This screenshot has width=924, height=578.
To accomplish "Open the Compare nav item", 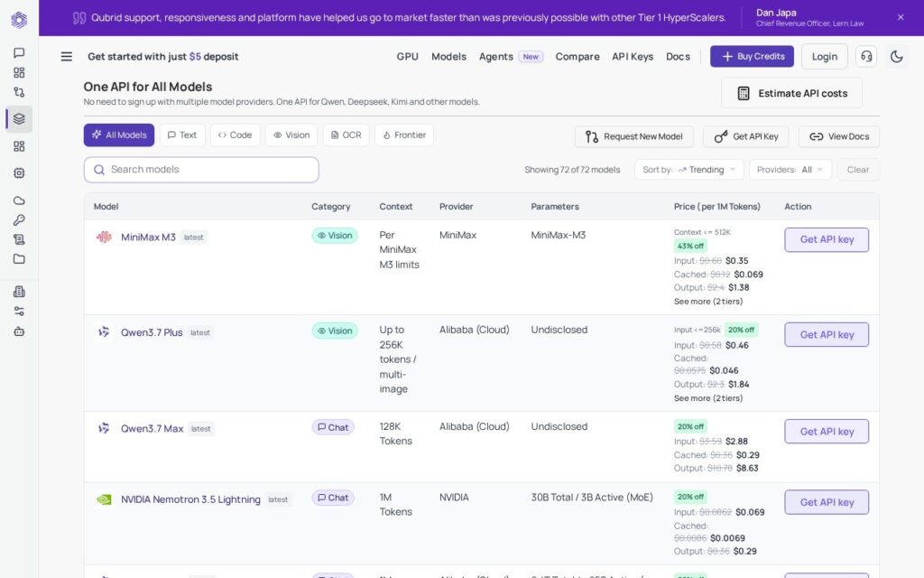I will click(x=577, y=57).
